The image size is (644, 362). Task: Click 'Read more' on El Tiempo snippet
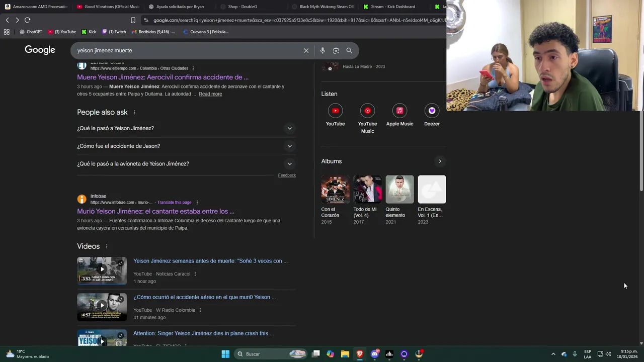coord(210,94)
